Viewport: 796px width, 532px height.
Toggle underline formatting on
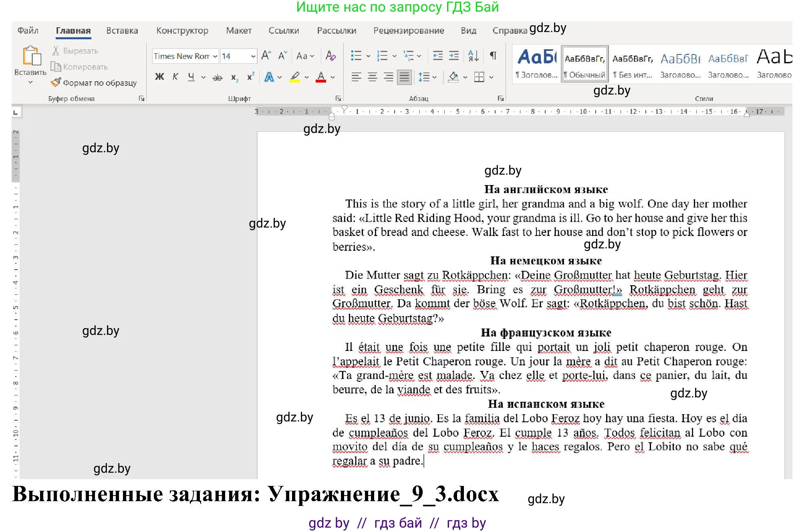191,77
